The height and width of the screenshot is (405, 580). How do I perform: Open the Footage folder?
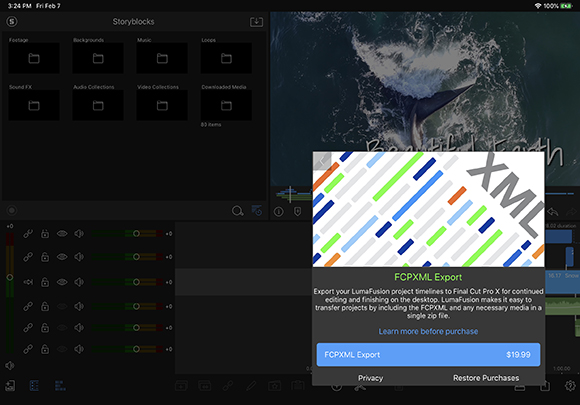[x=34, y=58]
